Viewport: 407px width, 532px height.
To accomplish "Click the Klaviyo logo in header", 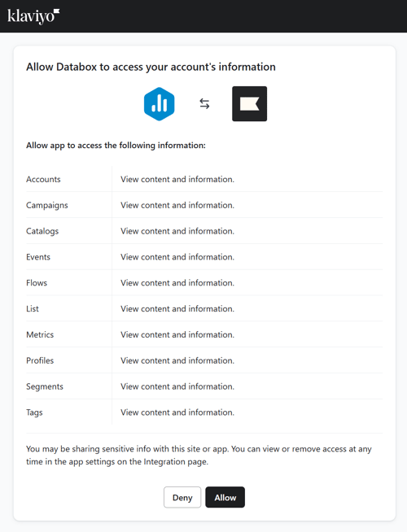I will [x=33, y=16].
